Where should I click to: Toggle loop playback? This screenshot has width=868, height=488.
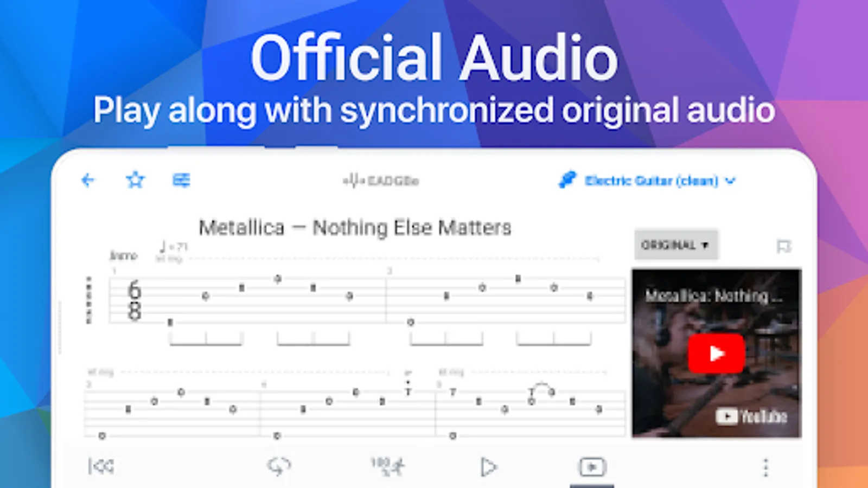tap(279, 466)
